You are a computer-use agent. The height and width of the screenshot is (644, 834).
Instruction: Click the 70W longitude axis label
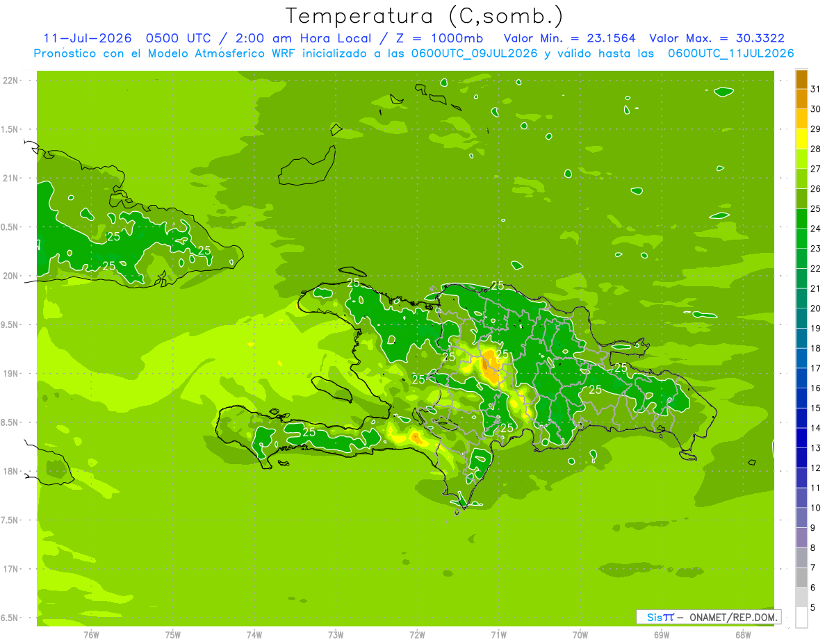click(x=580, y=635)
